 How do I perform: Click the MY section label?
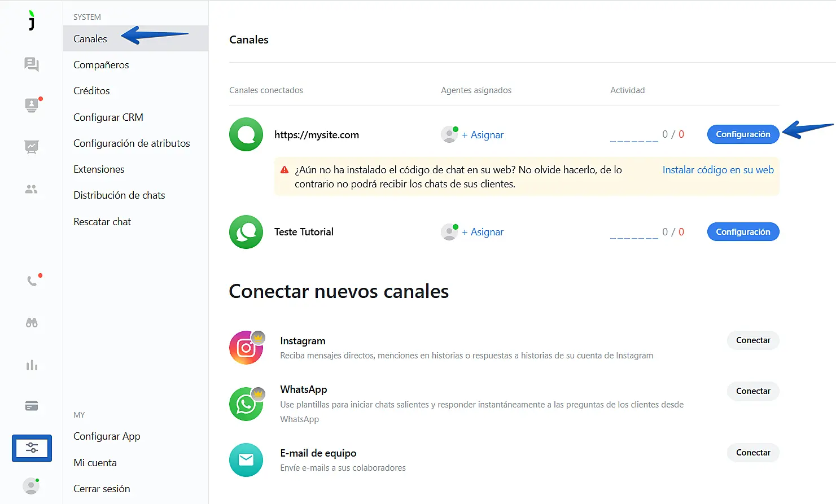tap(79, 415)
